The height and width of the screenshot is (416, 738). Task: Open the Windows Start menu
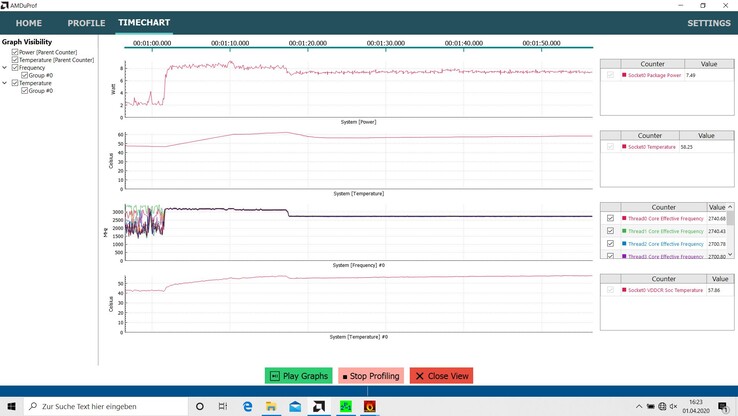coord(11,406)
